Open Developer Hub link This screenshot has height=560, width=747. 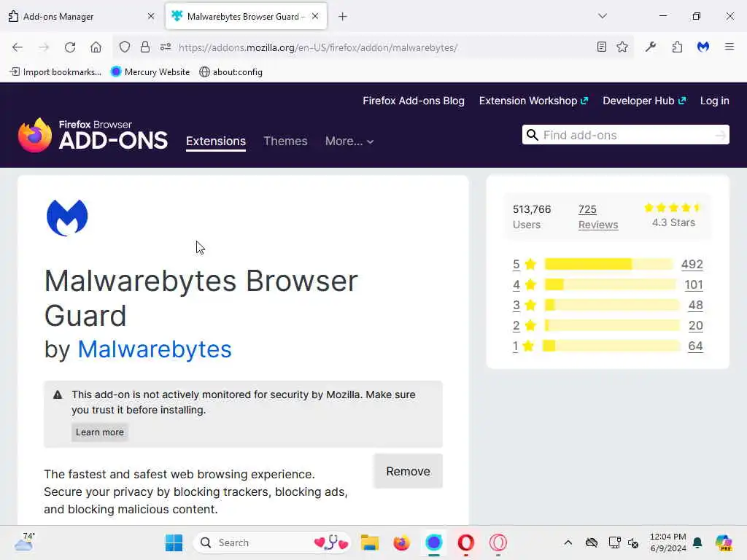644,101
